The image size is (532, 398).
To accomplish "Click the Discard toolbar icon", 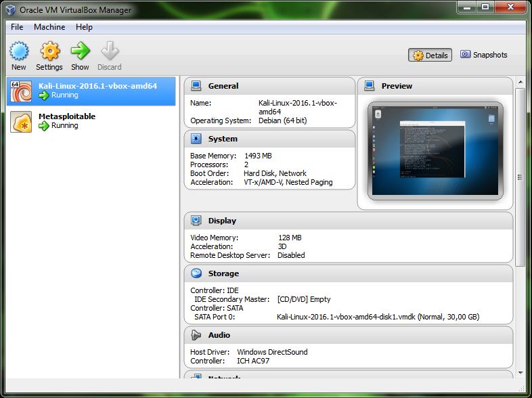I will point(110,51).
